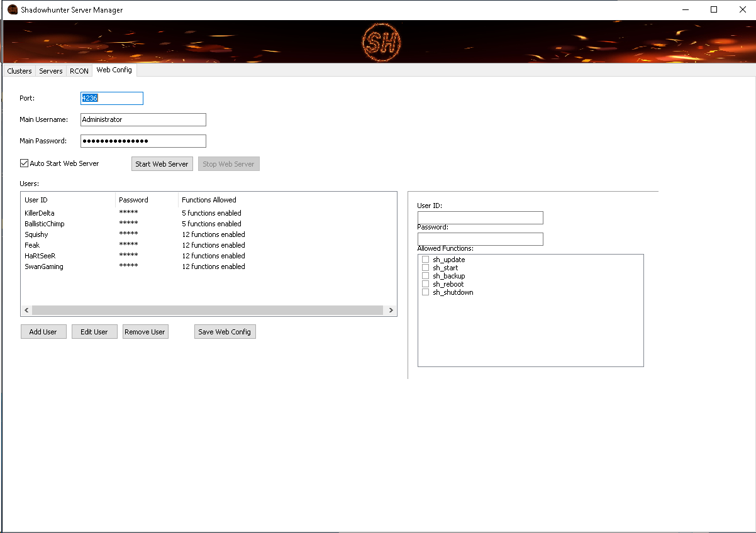Enable the sh_shutdown function

tap(425, 292)
